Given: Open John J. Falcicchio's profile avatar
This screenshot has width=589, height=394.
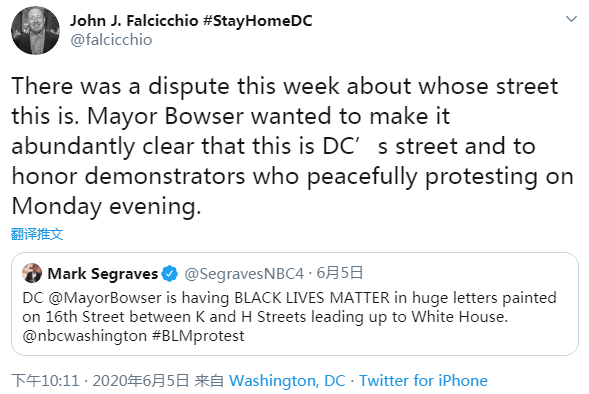Looking at the screenshot, I should [35, 30].
